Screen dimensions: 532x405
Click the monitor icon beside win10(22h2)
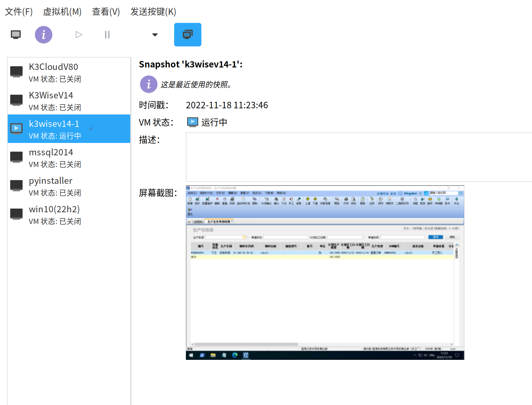pyautogui.click(x=16, y=213)
